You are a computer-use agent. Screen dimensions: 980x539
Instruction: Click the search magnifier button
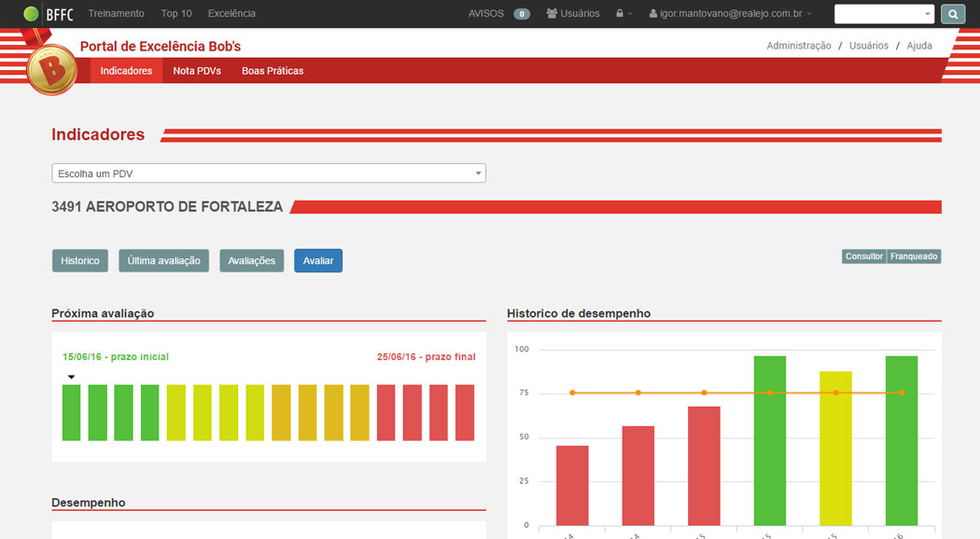[x=953, y=14]
